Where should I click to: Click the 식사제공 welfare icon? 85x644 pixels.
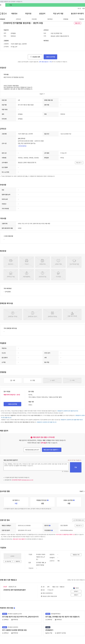[x=58, y=275]
